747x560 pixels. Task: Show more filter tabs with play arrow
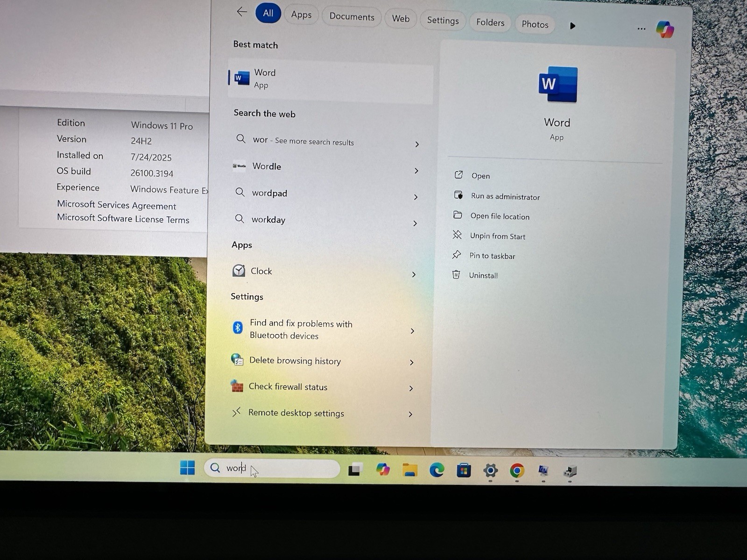[572, 26]
